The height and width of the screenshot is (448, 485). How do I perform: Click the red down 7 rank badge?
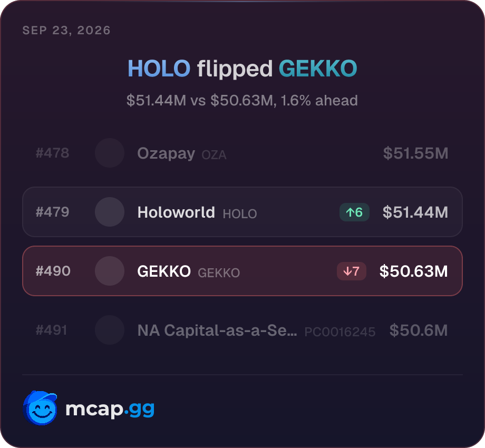352,271
